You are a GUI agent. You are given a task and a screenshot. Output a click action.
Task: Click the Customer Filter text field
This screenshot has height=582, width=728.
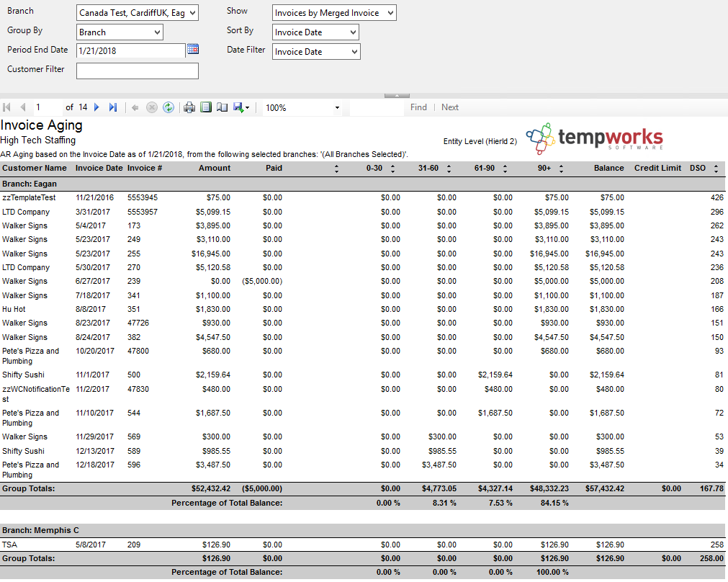[x=137, y=71]
